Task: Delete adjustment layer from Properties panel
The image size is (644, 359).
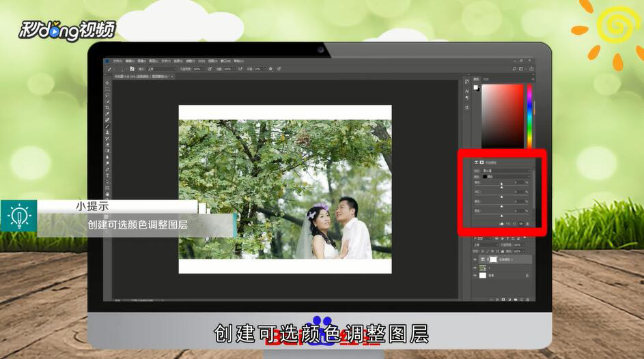Action: [527, 224]
